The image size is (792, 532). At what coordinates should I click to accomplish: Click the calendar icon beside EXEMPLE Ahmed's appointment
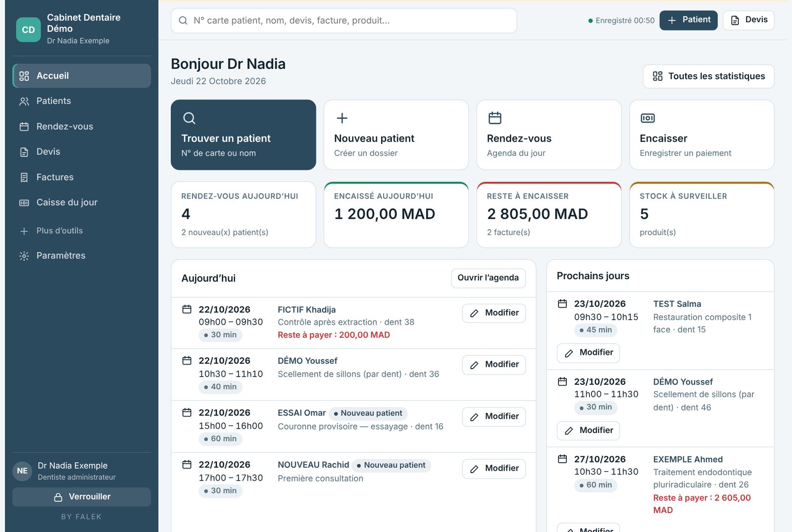(562, 459)
